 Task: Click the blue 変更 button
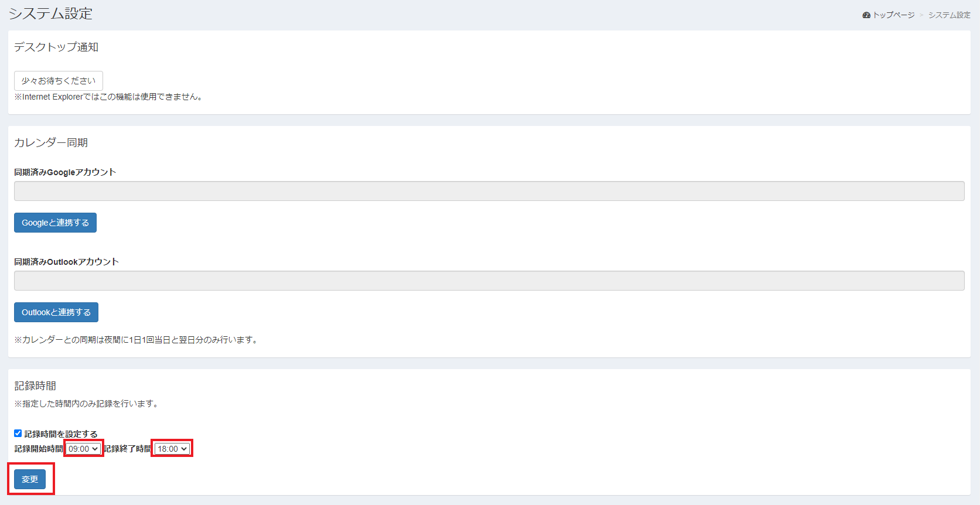(30, 479)
